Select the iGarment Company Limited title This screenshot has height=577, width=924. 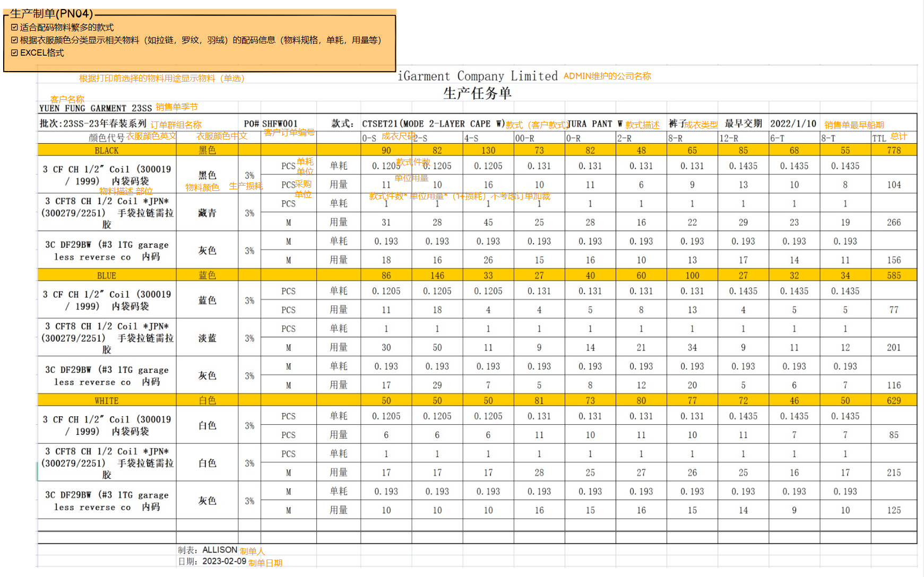[x=478, y=76]
